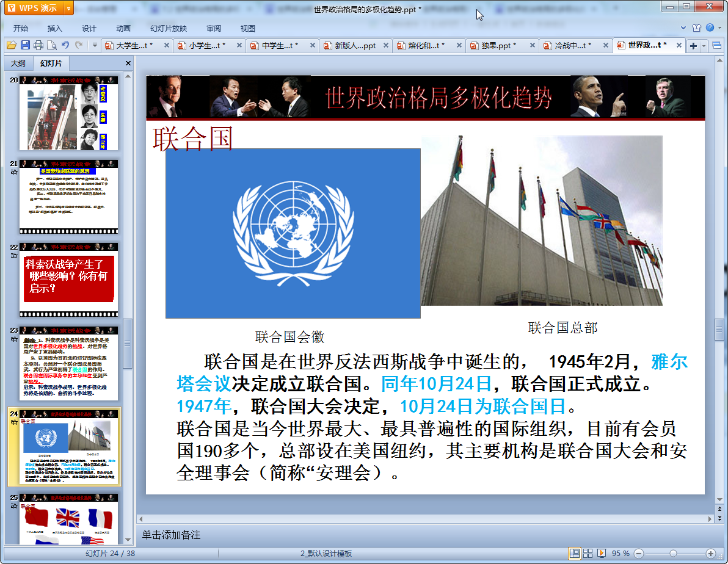
Task: Close the 冷战中...t document tab
Action: tap(605, 46)
